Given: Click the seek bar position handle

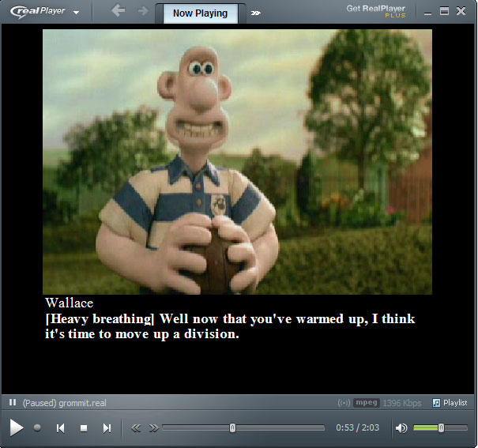Looking at the screenshot, I should [232, 427].
